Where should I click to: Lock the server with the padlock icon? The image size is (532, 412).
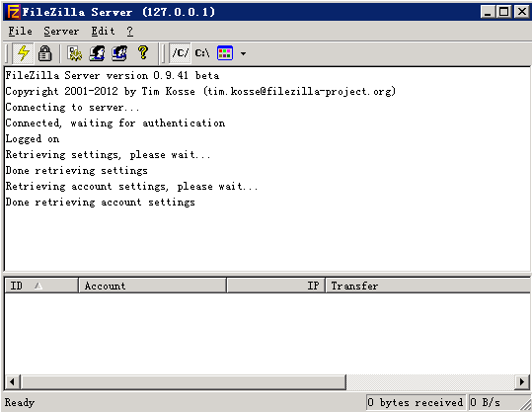(x=44, y=53)
